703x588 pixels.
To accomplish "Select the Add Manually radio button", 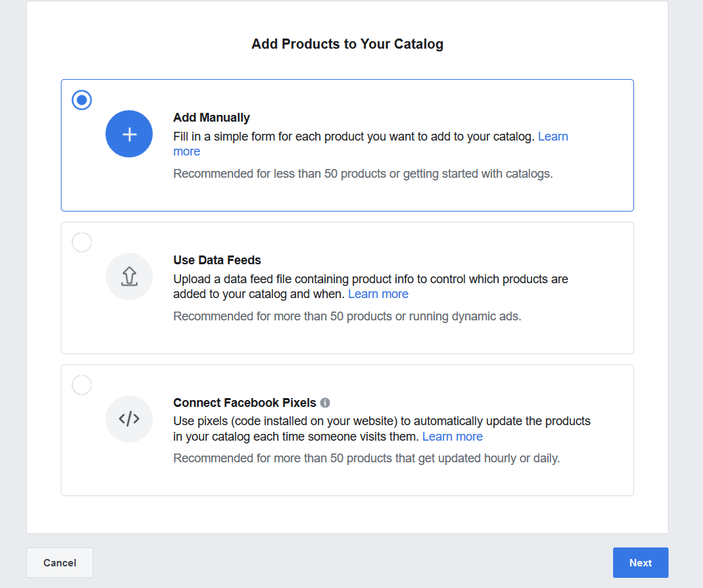I will coord(82,100).
